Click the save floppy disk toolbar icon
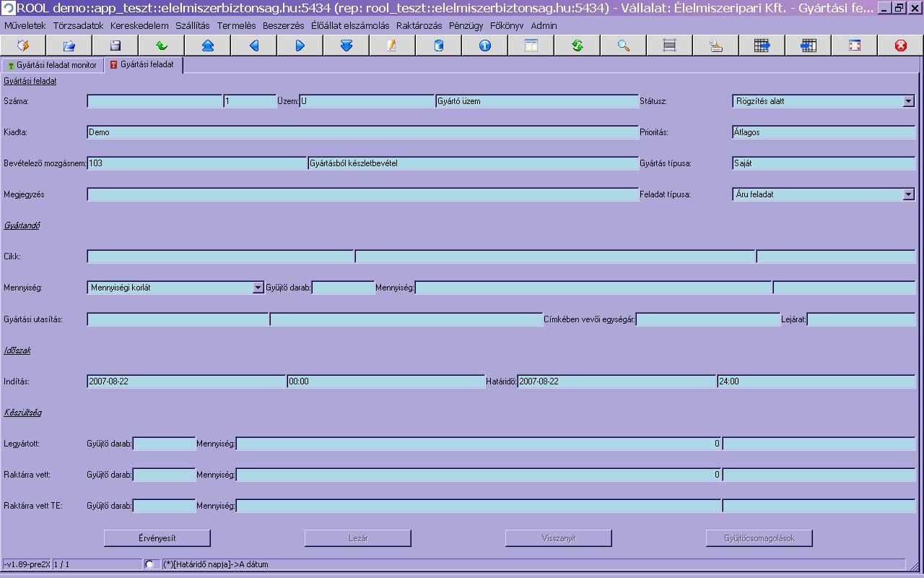This screenshot has height=578, width=924. pyautogui.click(x=115, y=46)
